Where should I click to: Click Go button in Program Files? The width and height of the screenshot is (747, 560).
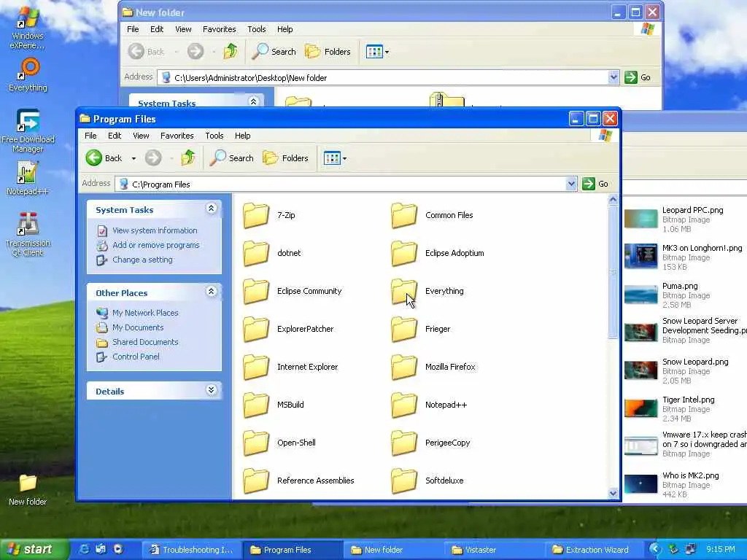[595, 184]
